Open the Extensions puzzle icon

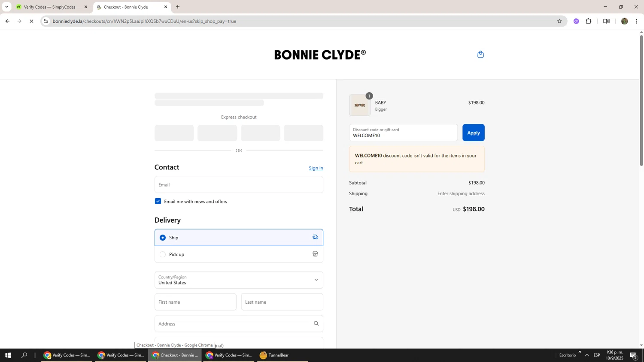pos(589,21)
